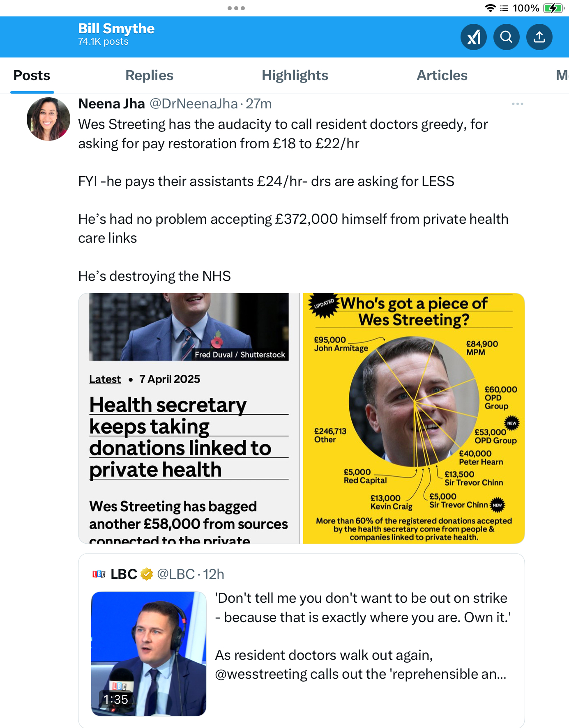Select the Posts tab

(x=32, y=76)
